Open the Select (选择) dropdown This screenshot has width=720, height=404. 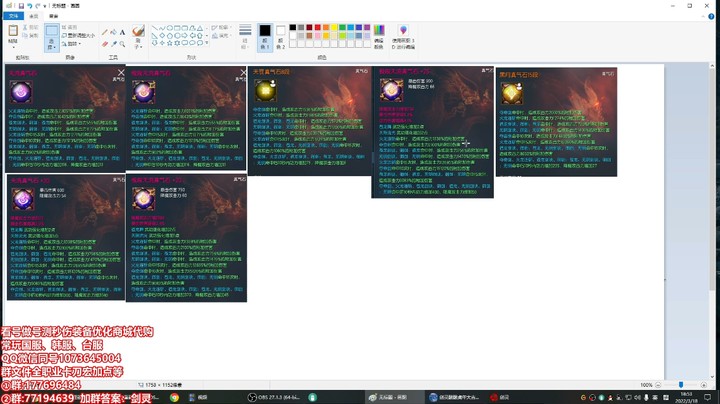pyautogui.click(x=52, y=47)
